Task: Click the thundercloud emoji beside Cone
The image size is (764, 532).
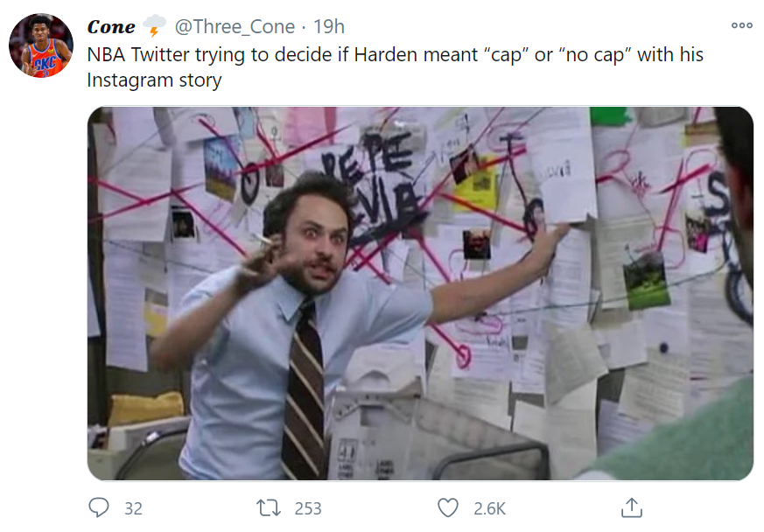Action: click(x=154, y=26)
